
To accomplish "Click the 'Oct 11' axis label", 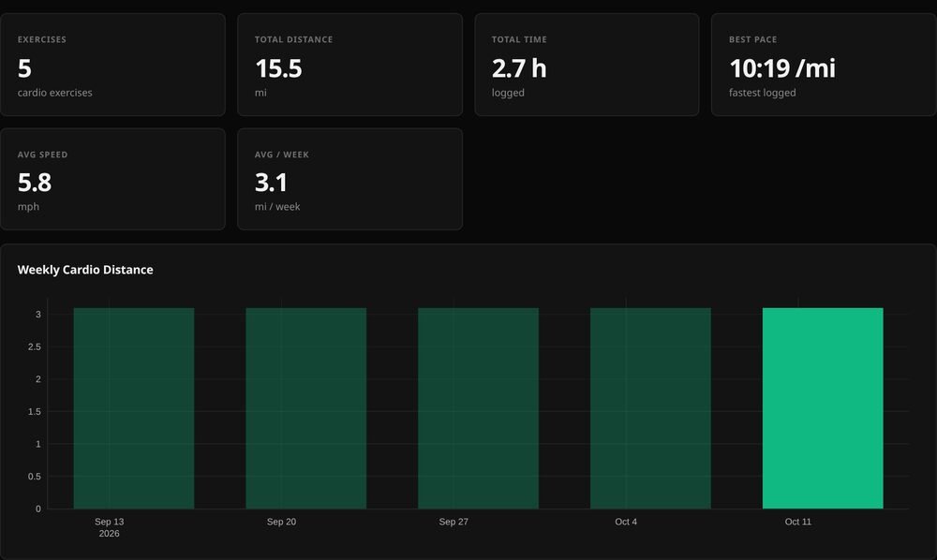I will tap(798, 522).
